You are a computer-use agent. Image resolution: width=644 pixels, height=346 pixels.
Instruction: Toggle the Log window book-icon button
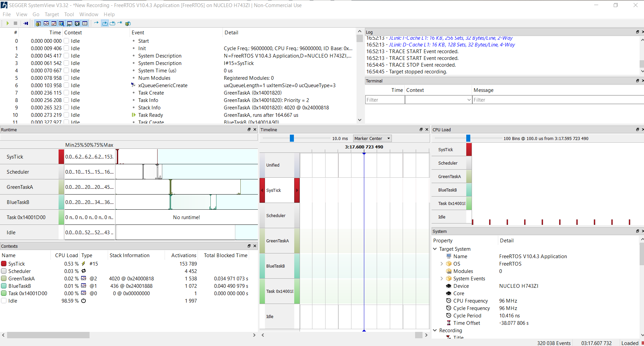pyautogui.click(x=77, y=23)
